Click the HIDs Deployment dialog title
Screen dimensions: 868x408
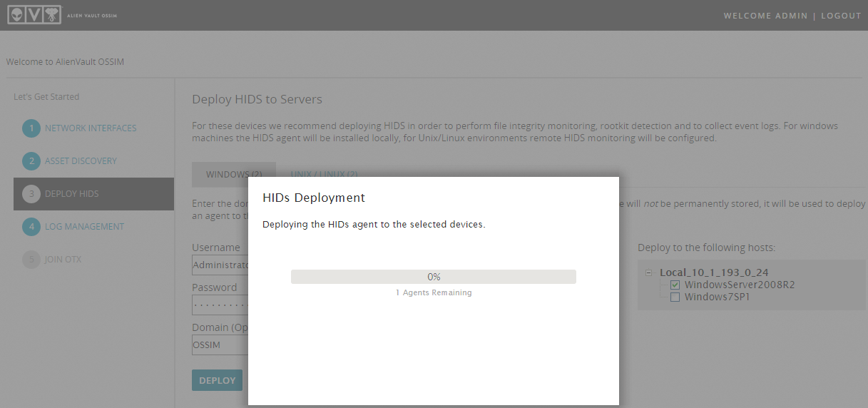(x=314, y=198)
